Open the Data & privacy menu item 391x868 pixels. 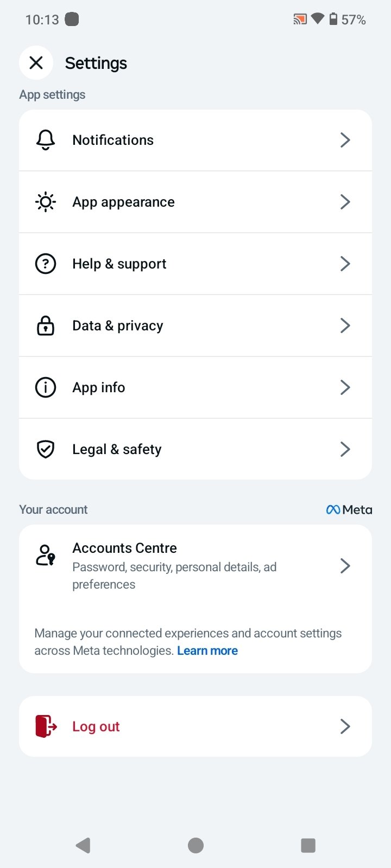(x=118, y=325)
